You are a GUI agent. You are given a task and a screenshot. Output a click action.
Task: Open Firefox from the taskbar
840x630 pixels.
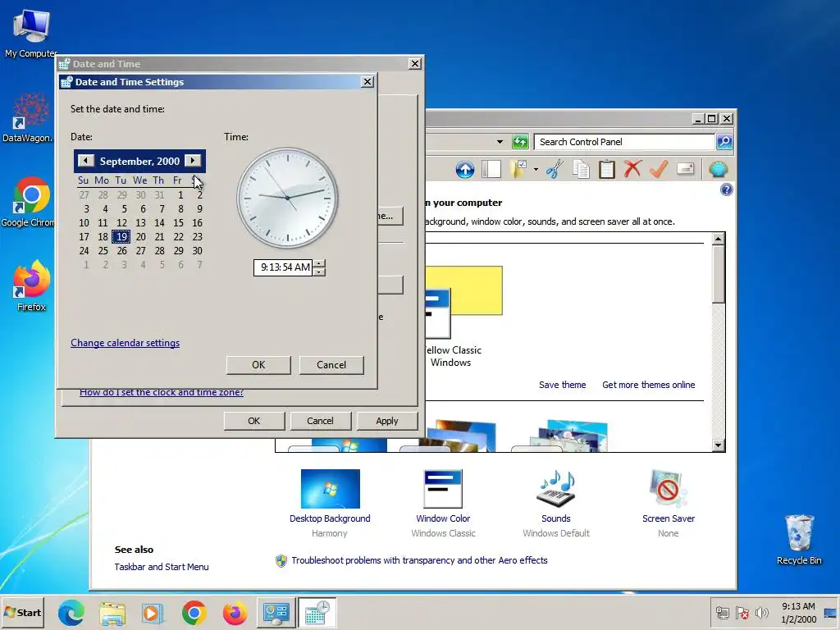[x=235, y=612]
